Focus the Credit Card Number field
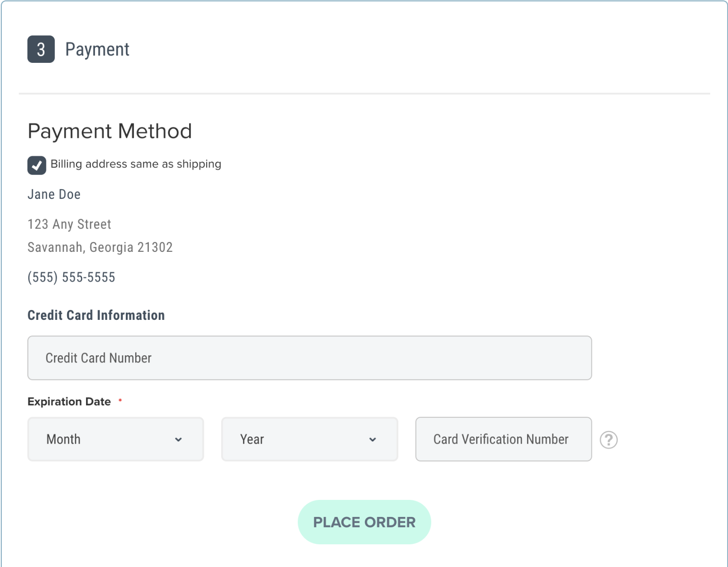Image resolution: width=728 pixels, height=567 pixels. 309,358
